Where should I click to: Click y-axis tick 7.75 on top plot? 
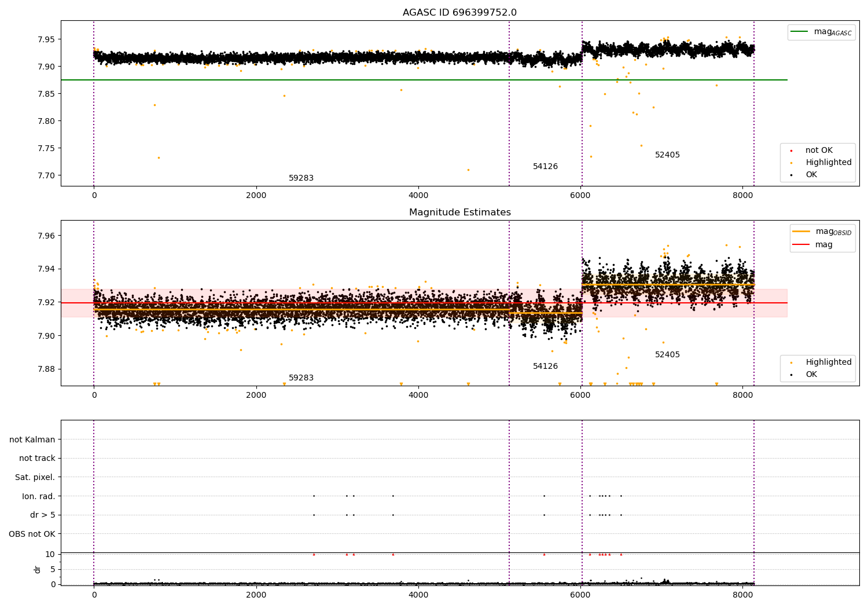coord(45,149)
